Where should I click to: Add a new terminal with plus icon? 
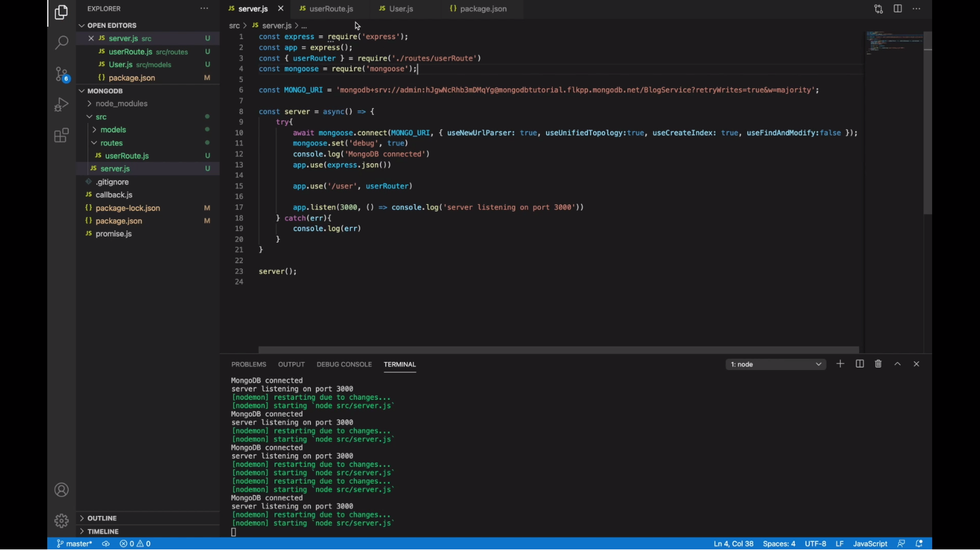pos(840,364)
